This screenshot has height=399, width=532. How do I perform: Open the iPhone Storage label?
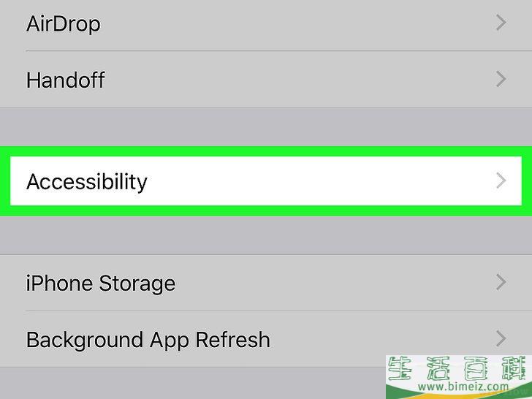(x=101, y=283)
